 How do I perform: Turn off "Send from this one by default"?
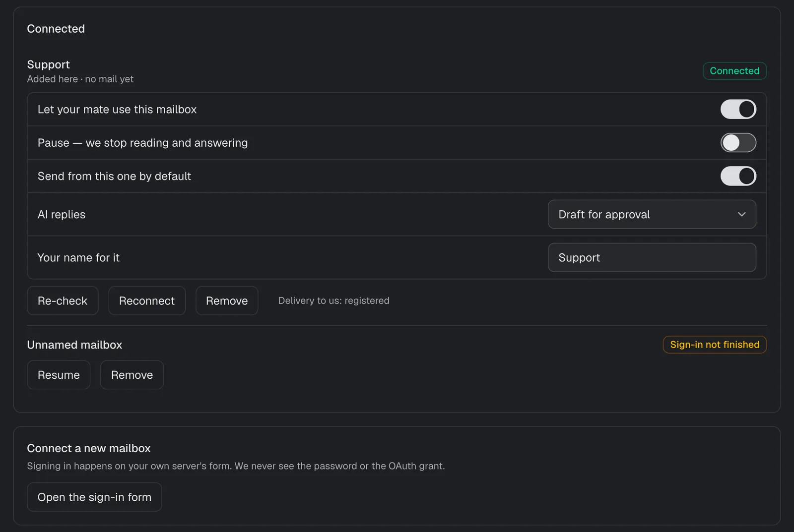pos(738,176)
